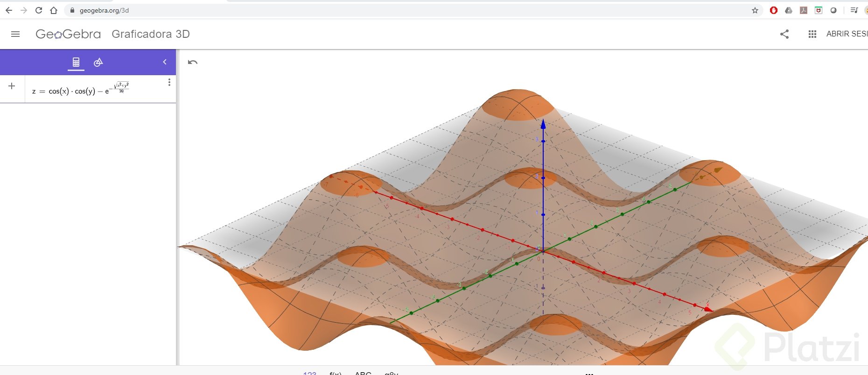Undo the last action
Image resolution: width=868 pixels, height=375 pixels.
(193, 62)
